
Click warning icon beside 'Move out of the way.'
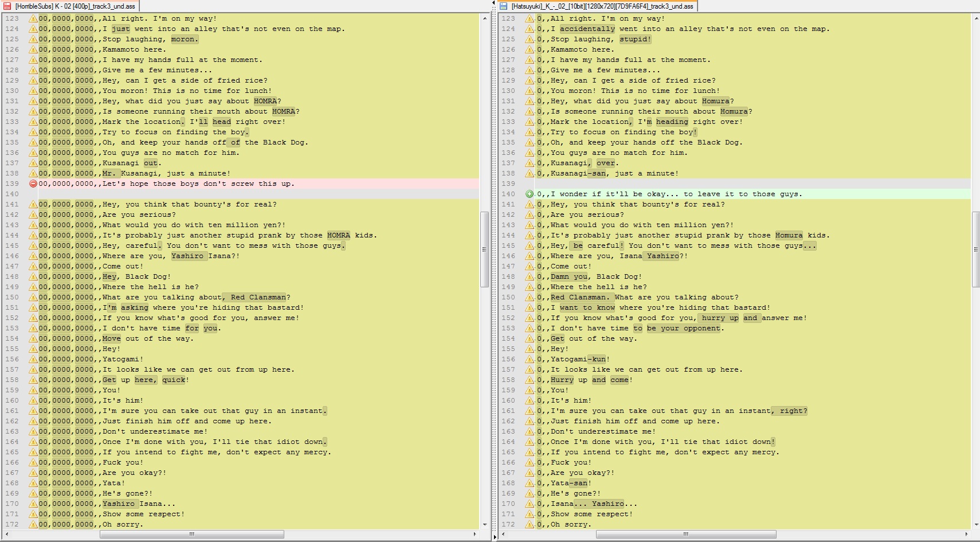[x=33, y=338]
